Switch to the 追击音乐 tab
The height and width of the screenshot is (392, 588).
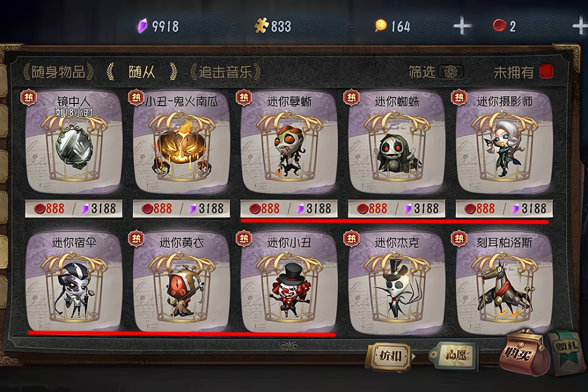225,72
